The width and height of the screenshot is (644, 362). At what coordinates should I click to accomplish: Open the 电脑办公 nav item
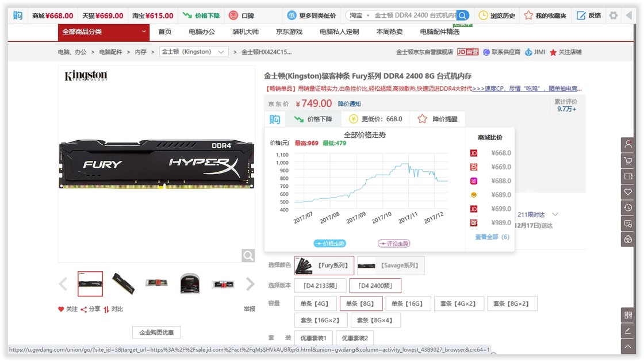(x=202, y=32)
